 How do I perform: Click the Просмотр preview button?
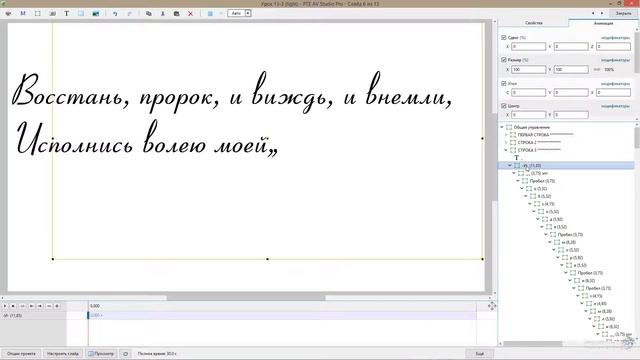101,353
